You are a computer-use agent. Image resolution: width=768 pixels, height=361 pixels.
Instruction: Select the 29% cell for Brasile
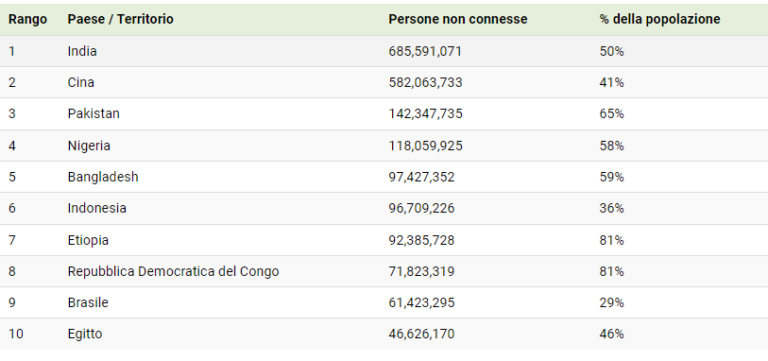click(612, 303)
